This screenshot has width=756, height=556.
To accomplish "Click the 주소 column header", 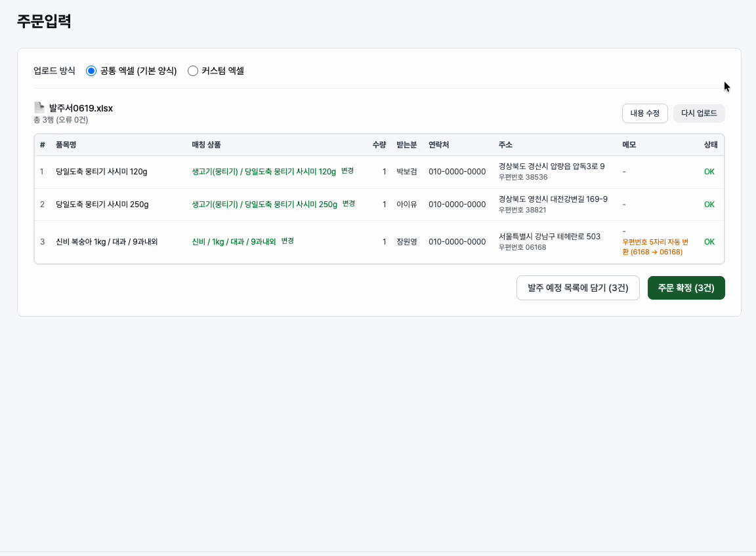I will (x=505, y=145).
